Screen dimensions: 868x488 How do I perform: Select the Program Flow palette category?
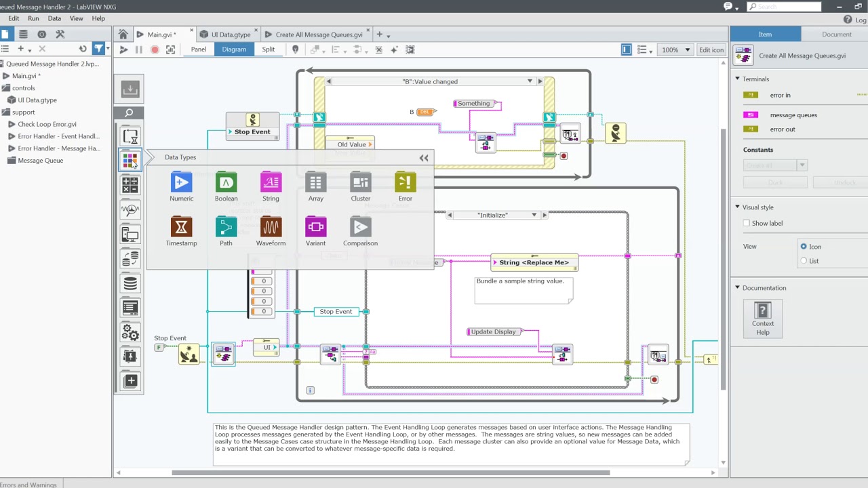pos(130,136)
